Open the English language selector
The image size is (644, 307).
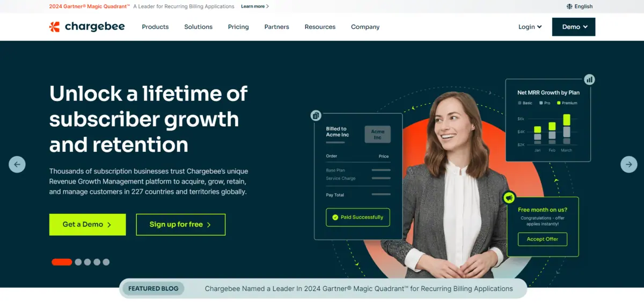point(580,6)
